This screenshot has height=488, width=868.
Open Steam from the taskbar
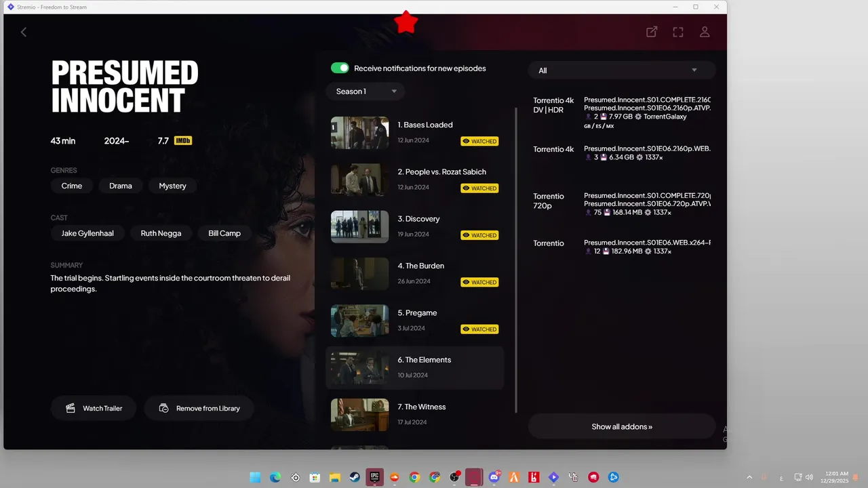pos(355,477)
